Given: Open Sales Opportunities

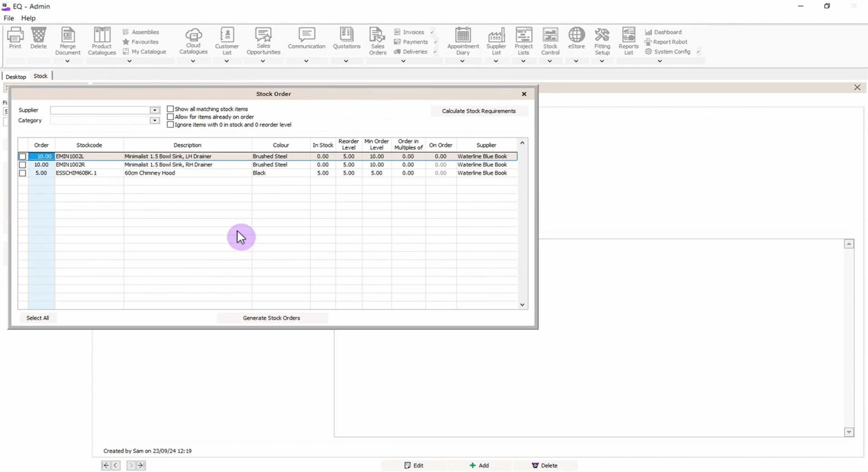Looking at the screenshot, I should point(263,41).
